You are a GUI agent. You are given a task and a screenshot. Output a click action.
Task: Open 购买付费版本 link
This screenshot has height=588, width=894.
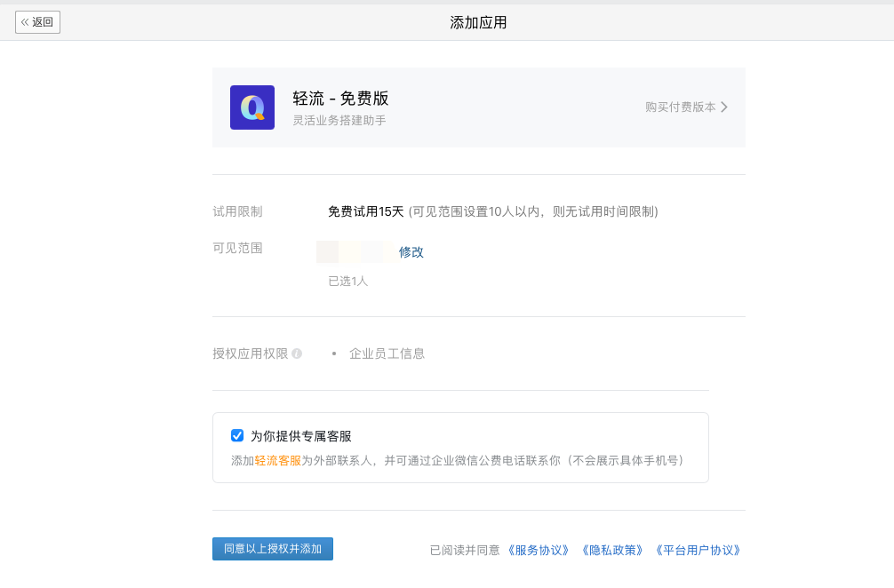(680, 107)
